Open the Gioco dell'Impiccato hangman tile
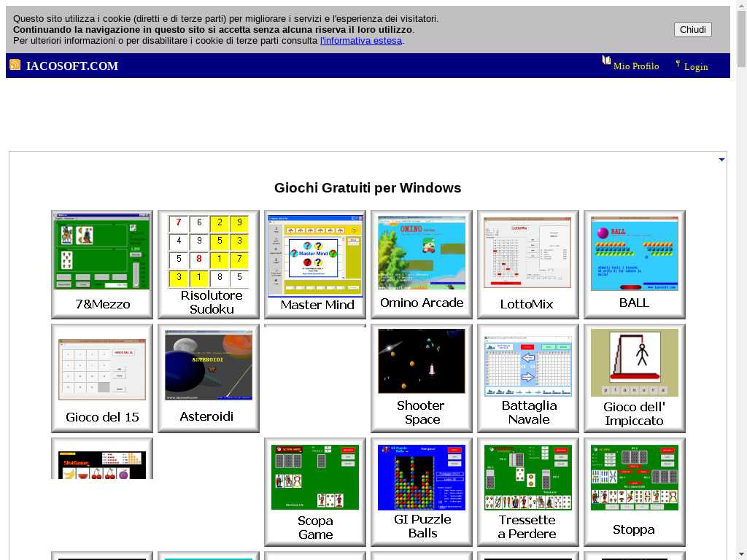 tap(635, 378)
